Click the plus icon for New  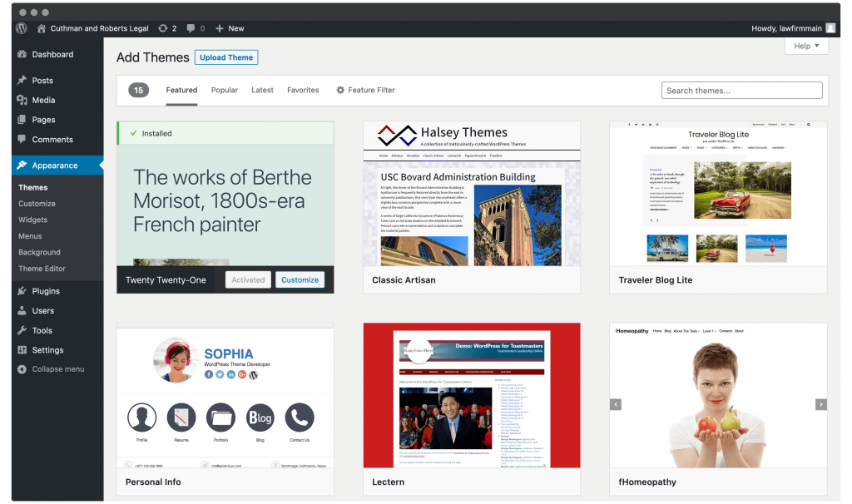[220, 28]
